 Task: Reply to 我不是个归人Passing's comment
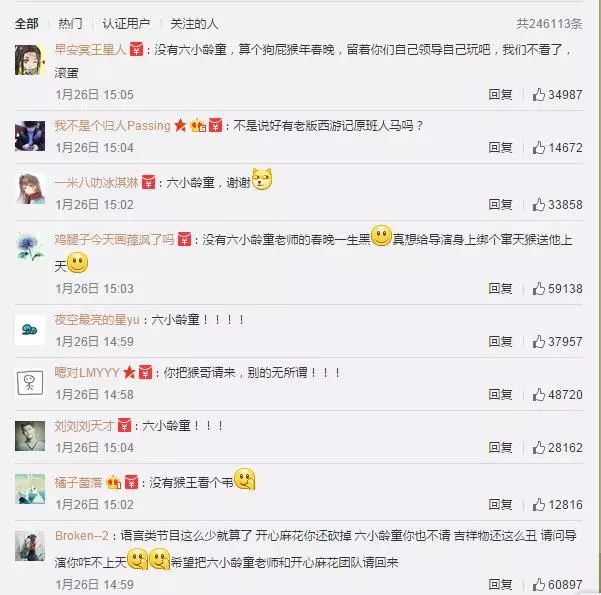coord(500,147)
